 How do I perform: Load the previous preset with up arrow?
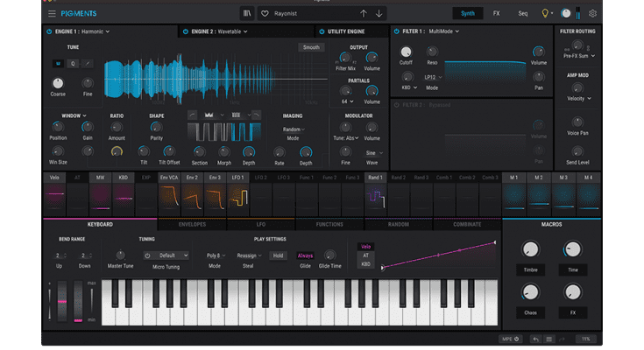click(364, 14)
